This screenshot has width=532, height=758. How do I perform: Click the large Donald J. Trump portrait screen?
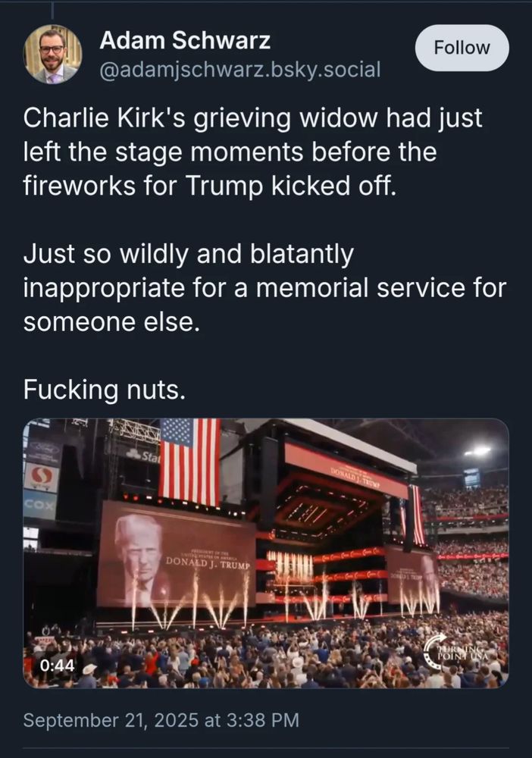click(x=174, y=553)
